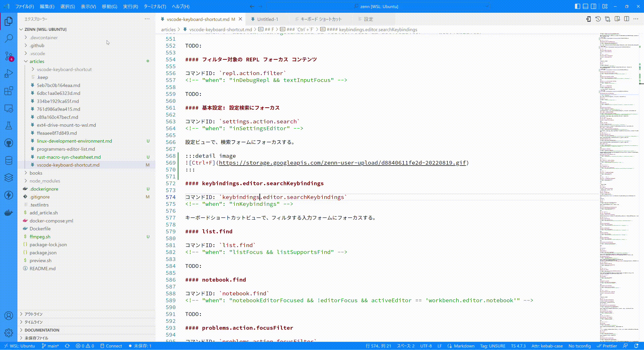Viewport: 644px width, 350px height.
Task: Open docker-compose.yml file
Action: (51, 221)
